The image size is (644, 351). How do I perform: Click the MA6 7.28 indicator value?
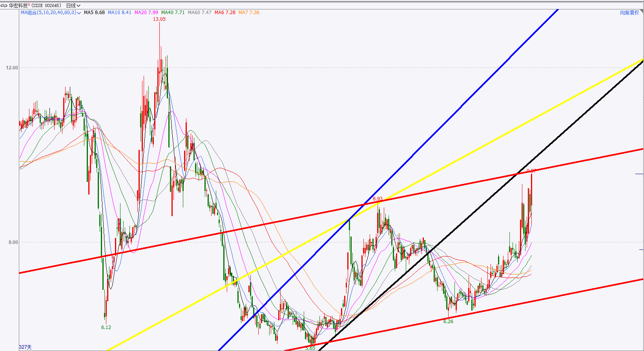click(225, 13)
